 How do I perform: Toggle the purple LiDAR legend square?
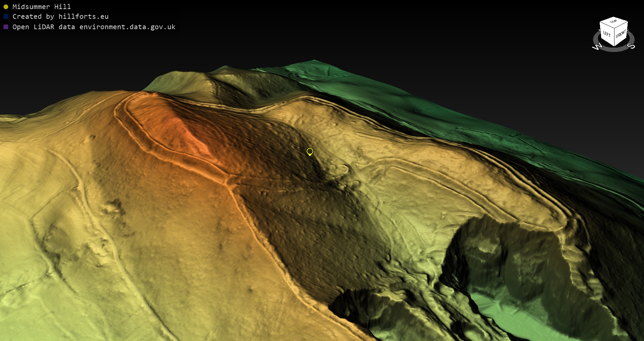click(x=6, y=27)
